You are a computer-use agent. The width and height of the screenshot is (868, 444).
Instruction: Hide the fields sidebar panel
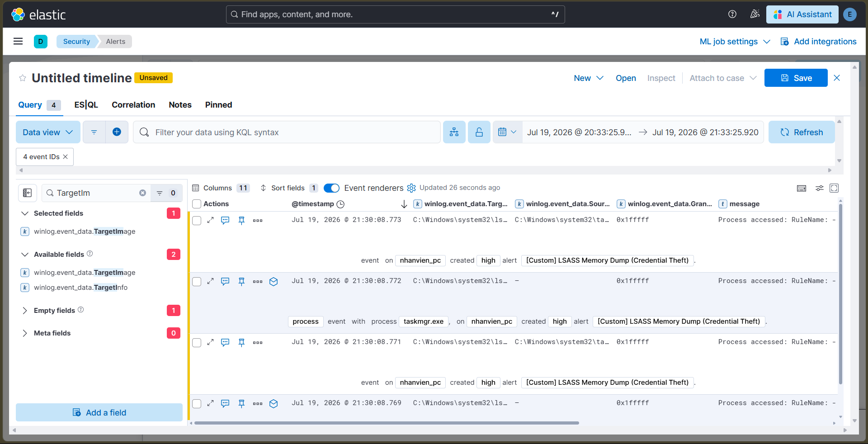coord(27,193)
